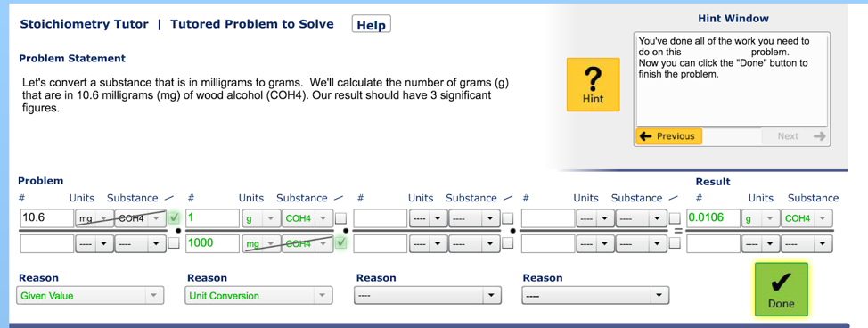Open the Result units dropdown showing g
The image size is (868, 328).
pos(760,218)
